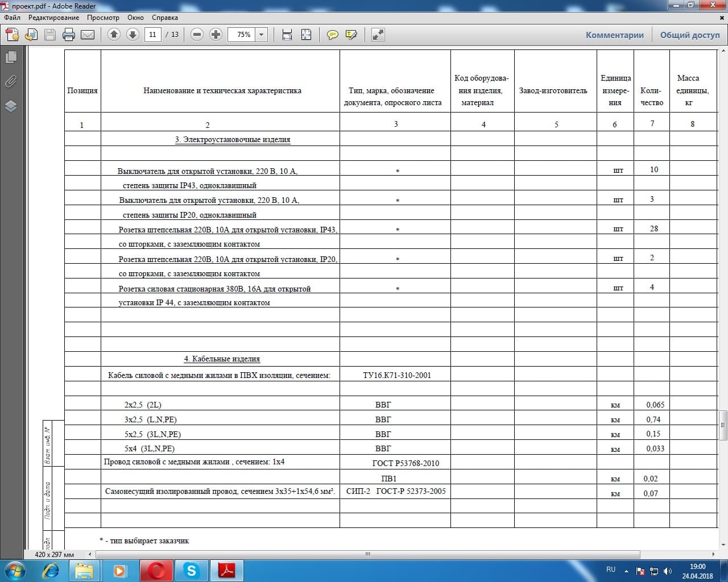Click the Print file icon
728x582 pixels.
coord(69,35)
